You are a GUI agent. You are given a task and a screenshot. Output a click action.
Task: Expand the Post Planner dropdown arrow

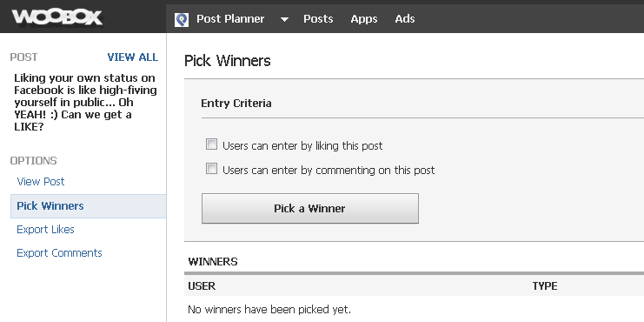coord(284,19)
